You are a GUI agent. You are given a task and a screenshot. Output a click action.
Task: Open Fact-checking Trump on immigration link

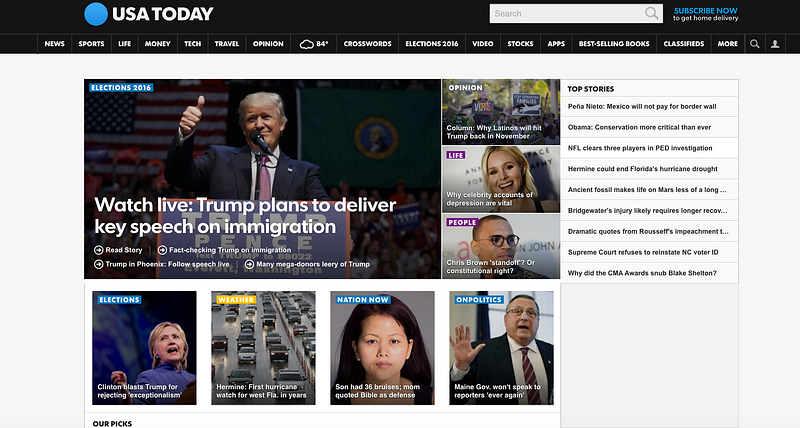(x=230, y=250)
